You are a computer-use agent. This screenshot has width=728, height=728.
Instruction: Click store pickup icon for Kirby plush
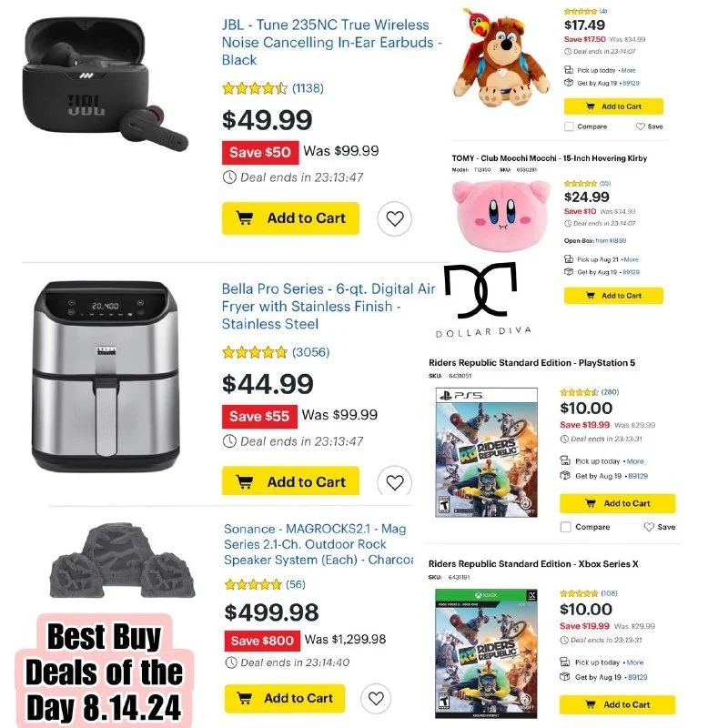click(x=568, y=259)
